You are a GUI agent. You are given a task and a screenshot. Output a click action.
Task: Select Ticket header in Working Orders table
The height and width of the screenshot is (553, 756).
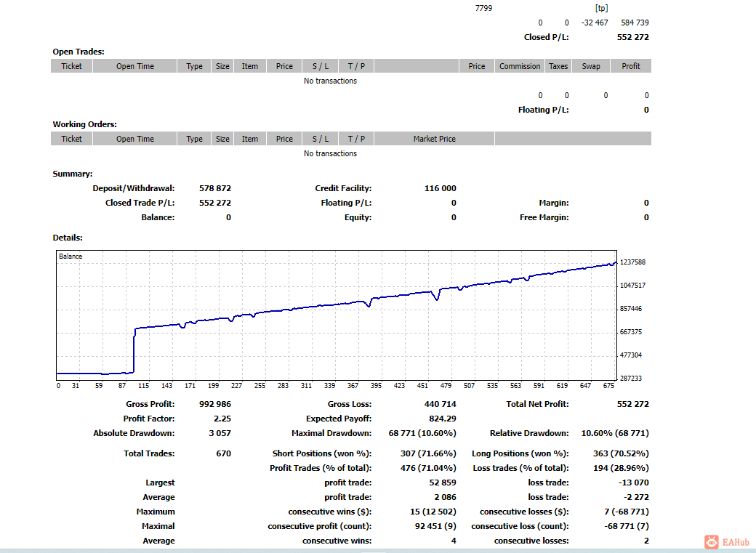pyautogui.click(x=71, y=139)
